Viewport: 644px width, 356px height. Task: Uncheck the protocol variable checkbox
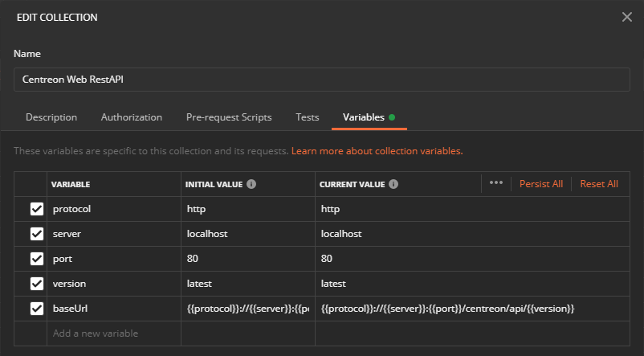click(36, 209)
